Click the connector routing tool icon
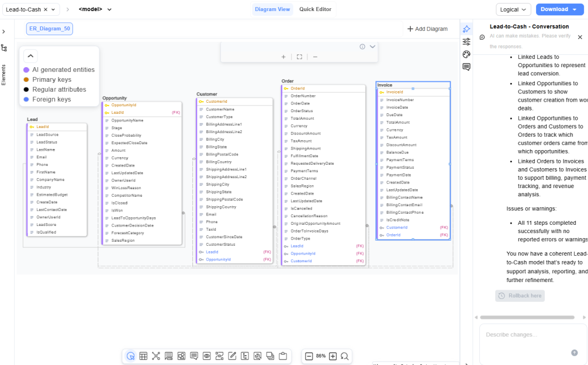This screenshot has height=365, width=588. [219, 356]
